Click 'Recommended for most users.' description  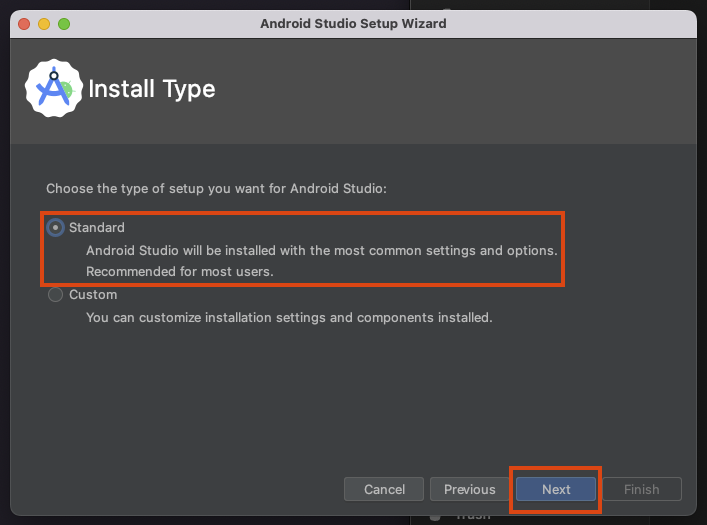point(180,272)
